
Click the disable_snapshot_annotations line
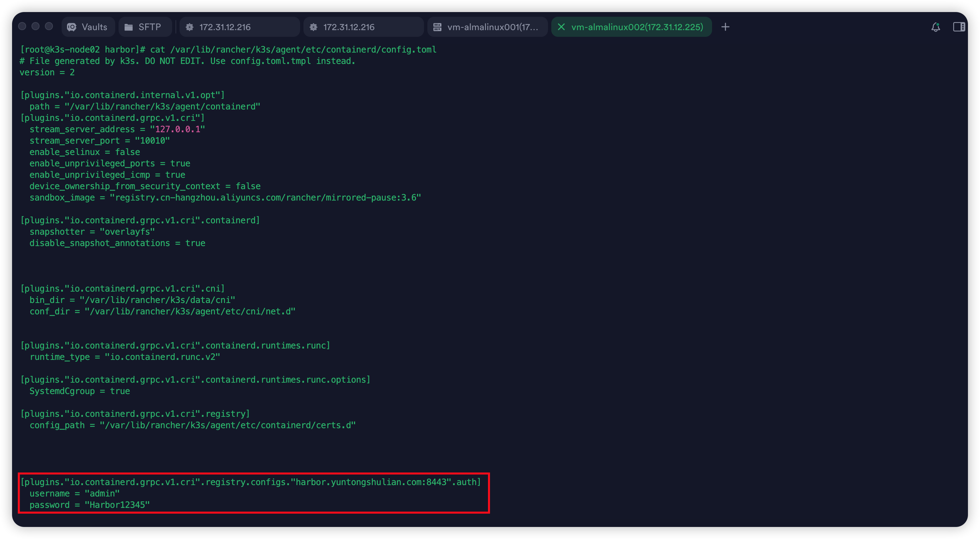(118, 243)
